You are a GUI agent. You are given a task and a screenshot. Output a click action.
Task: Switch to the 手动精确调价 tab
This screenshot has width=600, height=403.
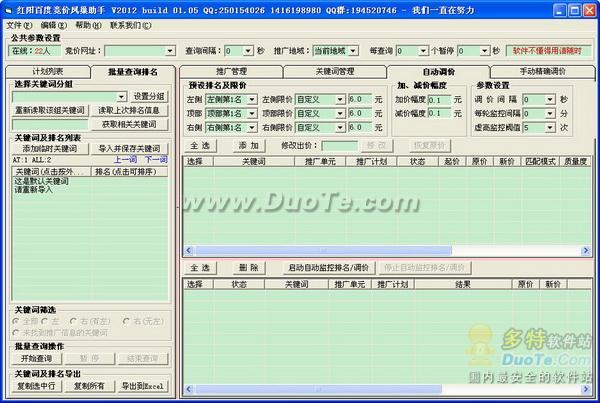[x=542, y=72]
